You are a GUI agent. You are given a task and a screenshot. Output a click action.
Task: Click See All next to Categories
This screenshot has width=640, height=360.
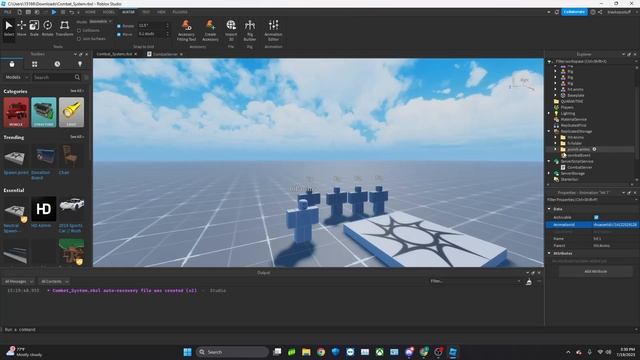coord(76,91)
